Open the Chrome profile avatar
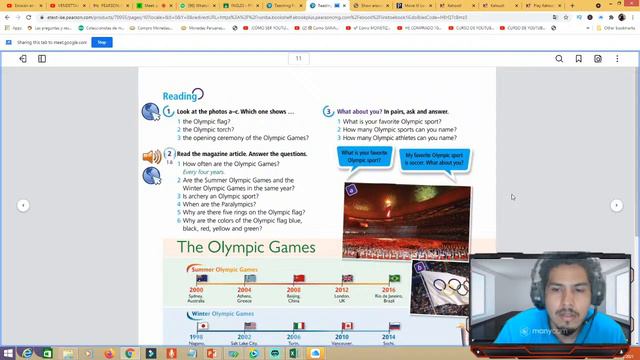 pos(622,18)
